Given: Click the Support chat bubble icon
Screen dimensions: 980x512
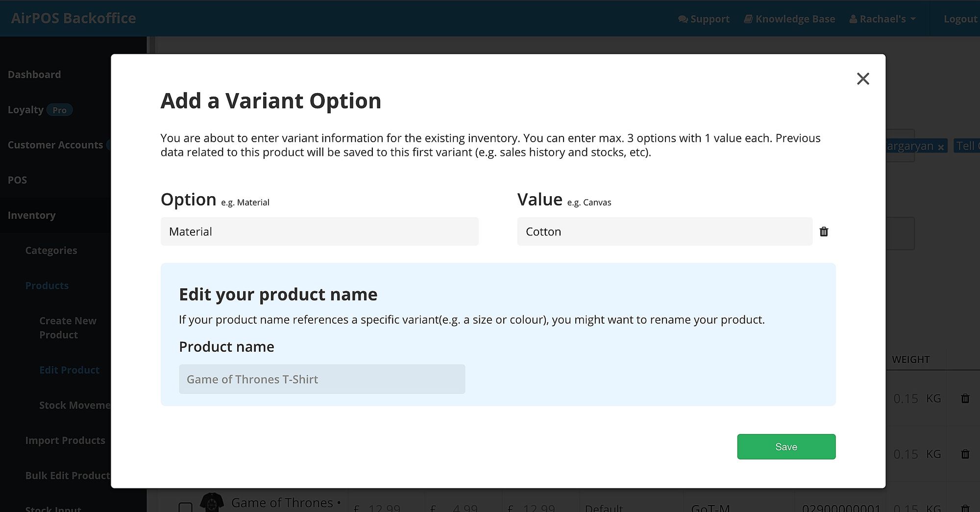Looking at the screenshot, I should pos(683,19).
